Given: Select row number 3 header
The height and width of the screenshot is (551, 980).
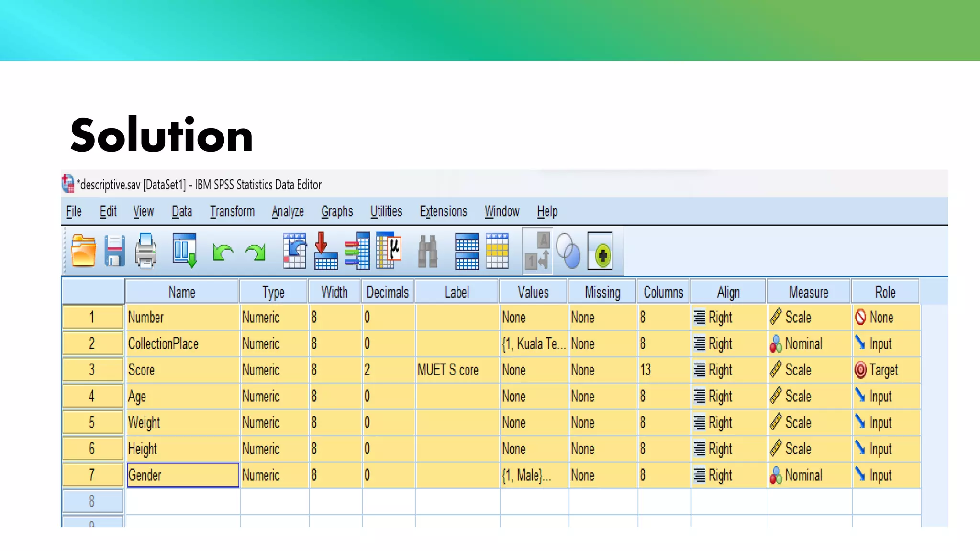Looking at the screenshot, I should (x=92, y=370).
